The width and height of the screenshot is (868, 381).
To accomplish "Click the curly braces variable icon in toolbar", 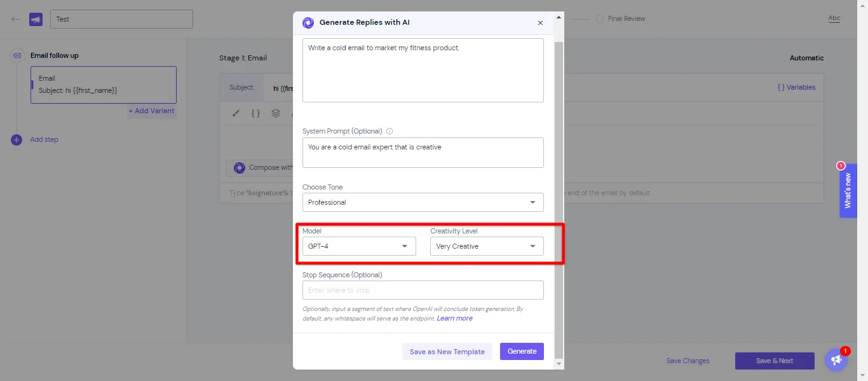I will click(255, 113).
